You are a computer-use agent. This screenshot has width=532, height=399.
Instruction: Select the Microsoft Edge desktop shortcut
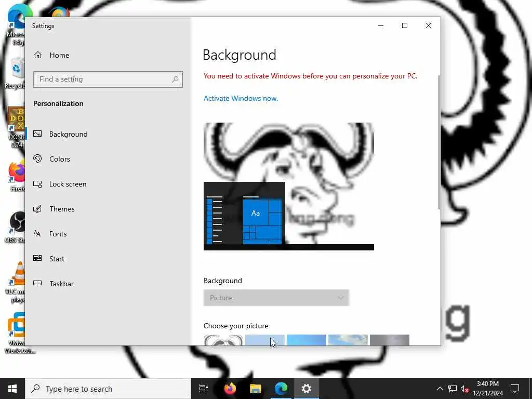(x=16, y=24)
